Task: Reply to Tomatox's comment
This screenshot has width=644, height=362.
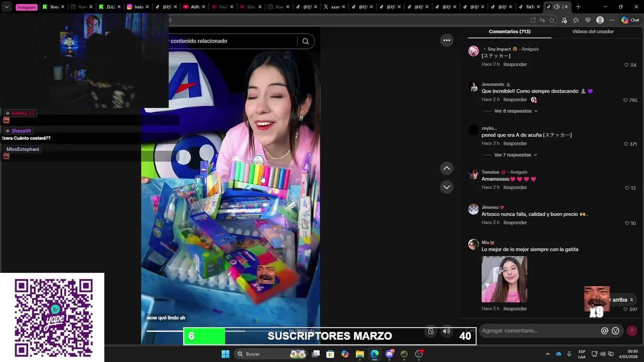Action: (x=515, y=187)
